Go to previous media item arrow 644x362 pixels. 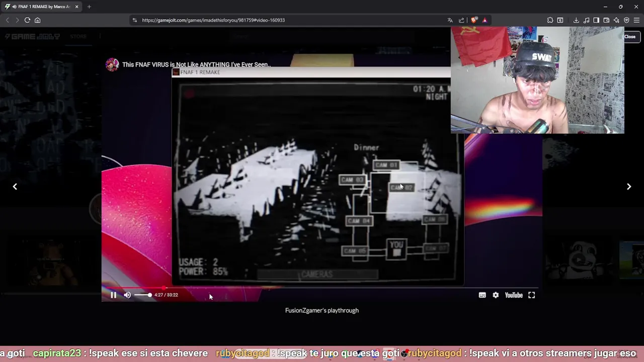(x=15, y=187)
